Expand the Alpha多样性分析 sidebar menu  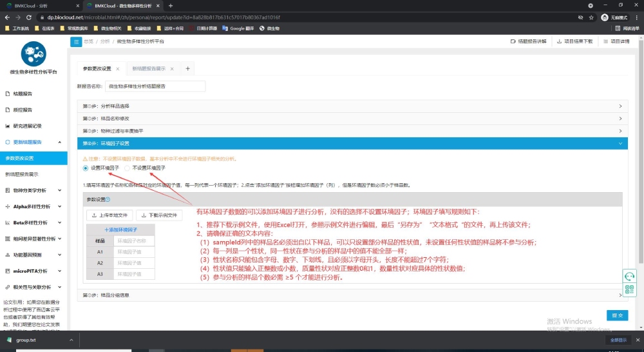tap(33, 206)
